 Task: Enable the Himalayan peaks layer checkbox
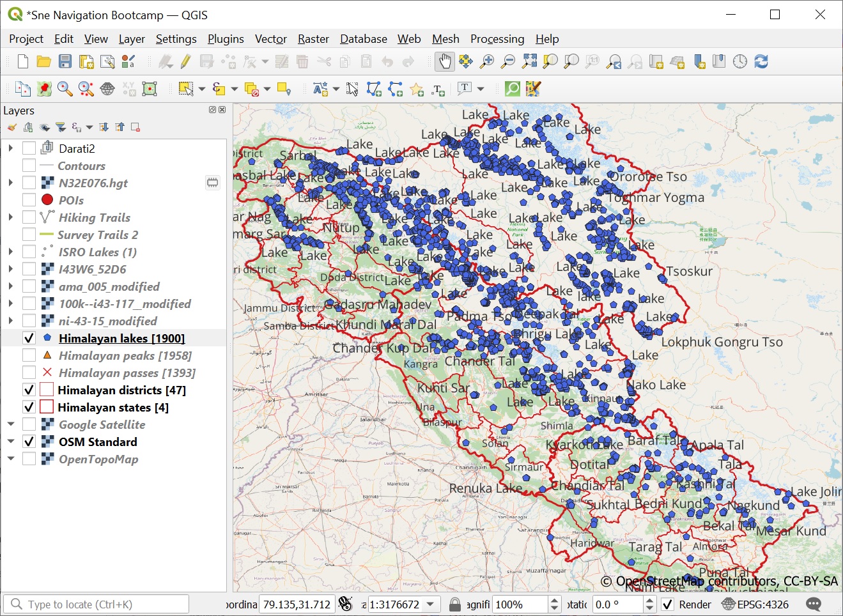click(29, 355)
